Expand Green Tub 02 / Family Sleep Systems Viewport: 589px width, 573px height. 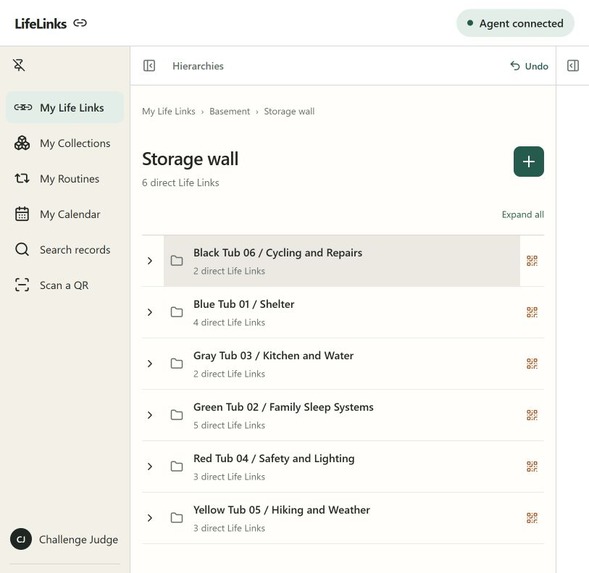pos(150,415)
